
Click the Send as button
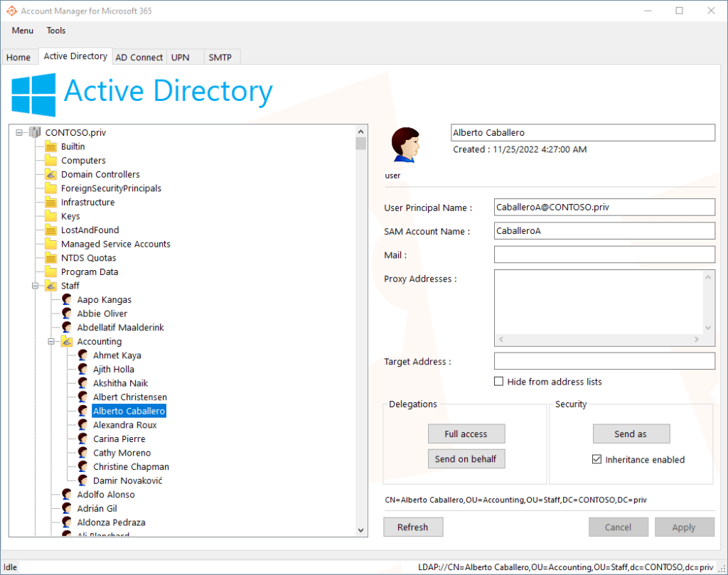[x=631, y=434]
